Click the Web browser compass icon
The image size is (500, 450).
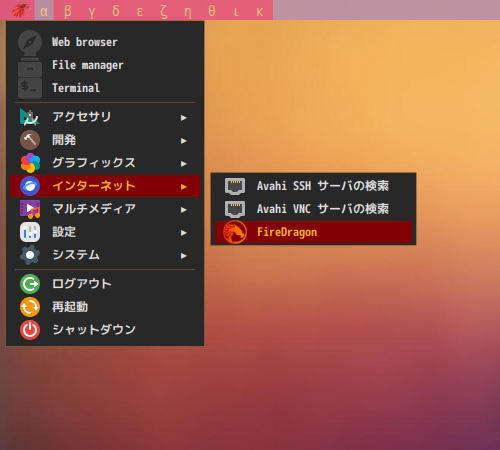(30, 42)
